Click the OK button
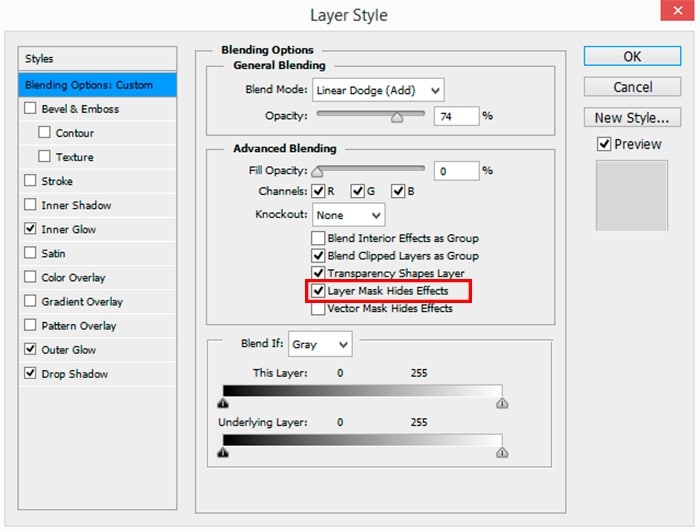Screen dimensions: 700x530 click(x=632, y=56)
